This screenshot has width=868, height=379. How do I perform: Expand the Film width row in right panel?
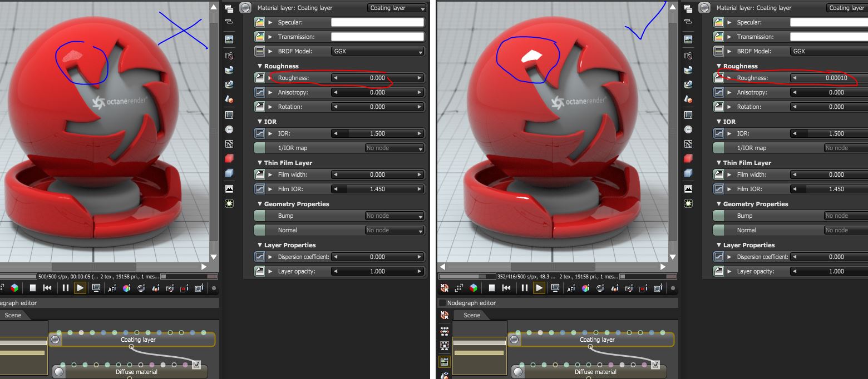coord(730,174)
